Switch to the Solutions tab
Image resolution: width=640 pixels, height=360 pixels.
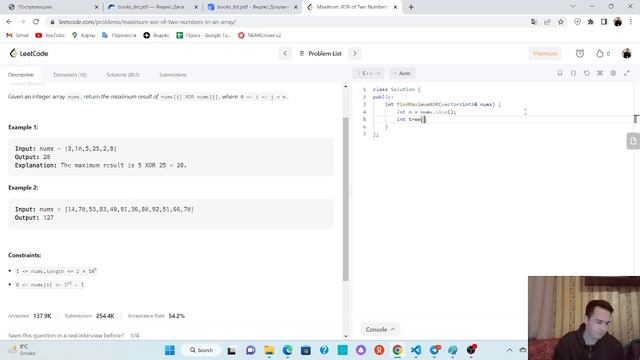(122, 75)
